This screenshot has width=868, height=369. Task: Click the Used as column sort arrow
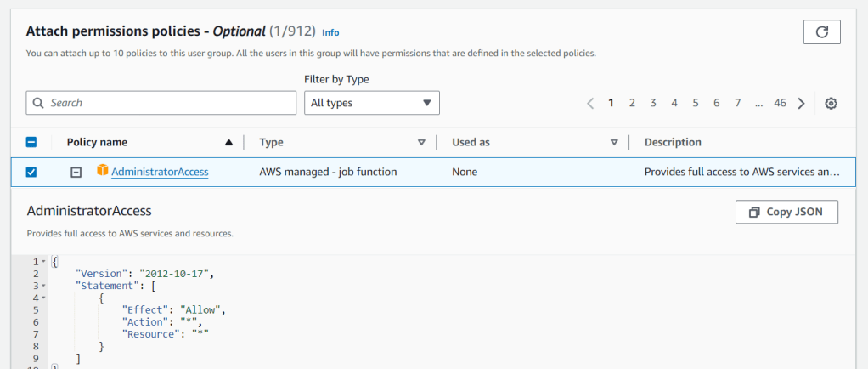click(x=614, y=142)
